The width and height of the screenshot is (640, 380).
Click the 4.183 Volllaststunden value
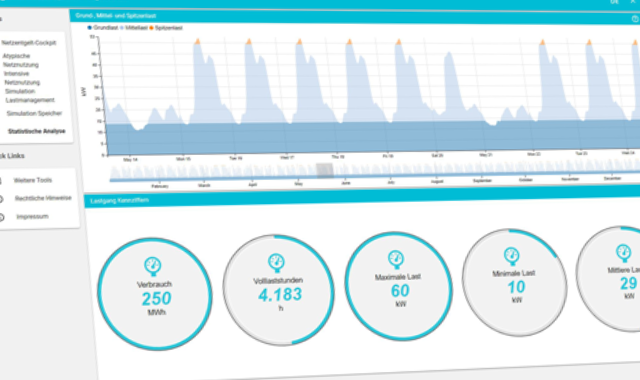[280, 294]
